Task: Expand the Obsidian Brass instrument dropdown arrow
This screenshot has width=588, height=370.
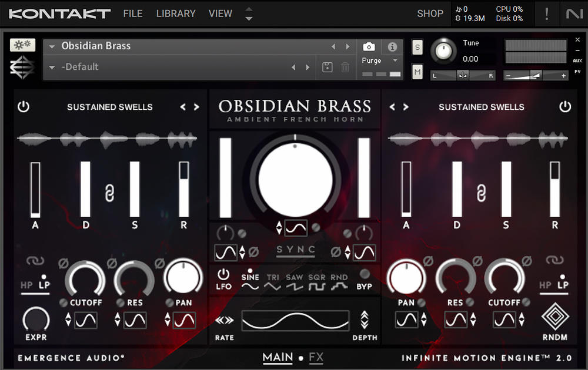Action: (52, 46)
